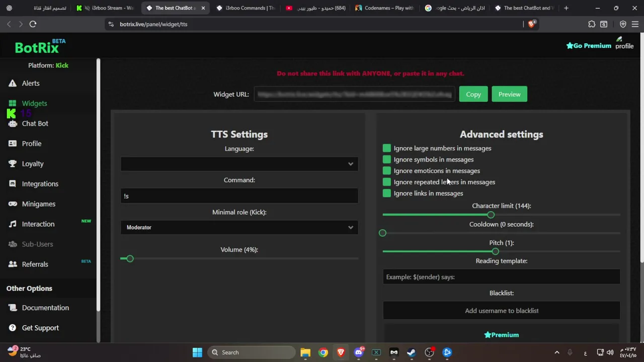Switch to the i3rboo Stream browser tab
Image resolution: width=644 pixels, height=362 pixels.
point(106,8)
